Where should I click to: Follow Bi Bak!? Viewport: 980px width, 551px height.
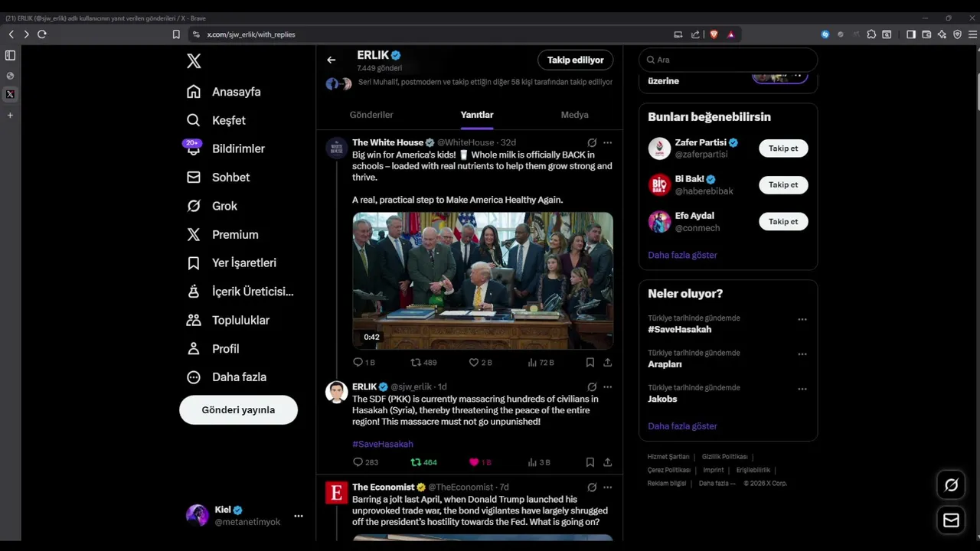pos(783,184)
